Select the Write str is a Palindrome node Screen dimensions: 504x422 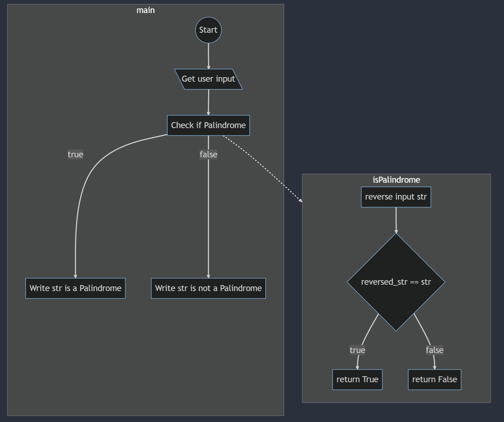point(75,288)
